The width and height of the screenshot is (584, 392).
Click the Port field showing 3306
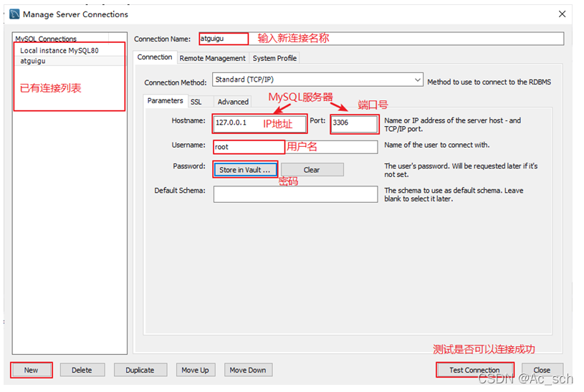354,123
